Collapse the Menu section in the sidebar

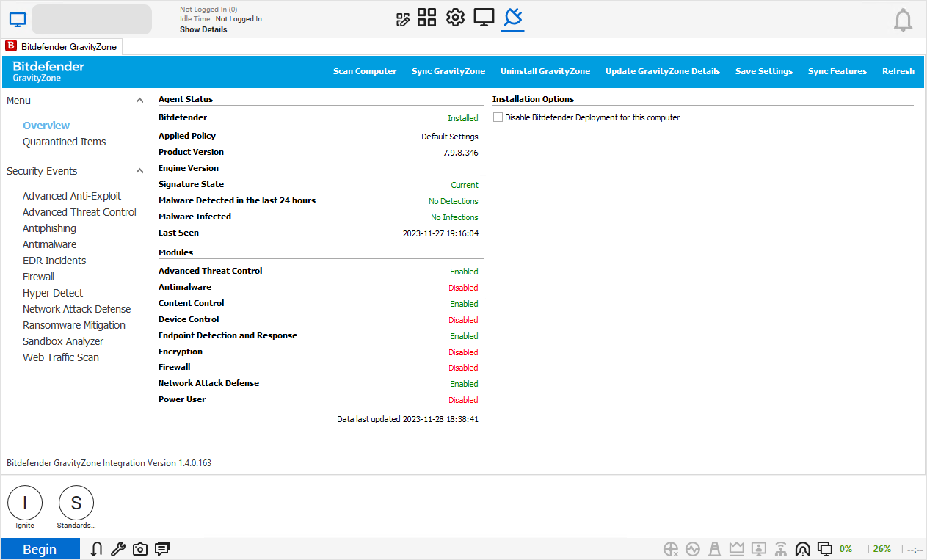point(139,100)
